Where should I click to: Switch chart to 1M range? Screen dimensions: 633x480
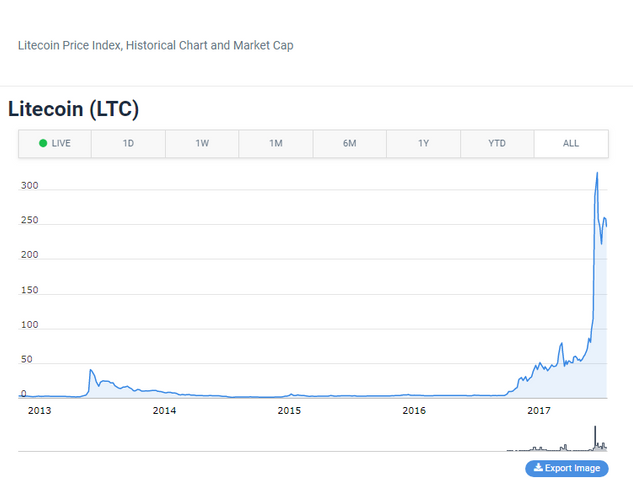276,144
